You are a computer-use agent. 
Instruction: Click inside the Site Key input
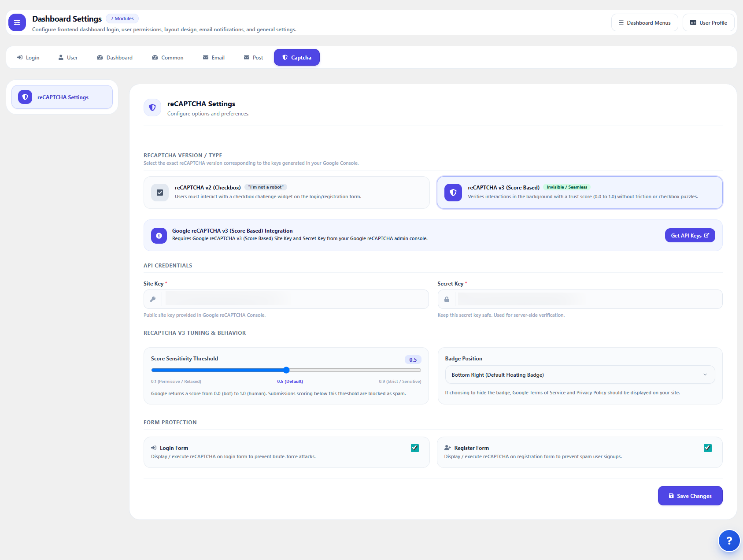[x=286, y=299]
